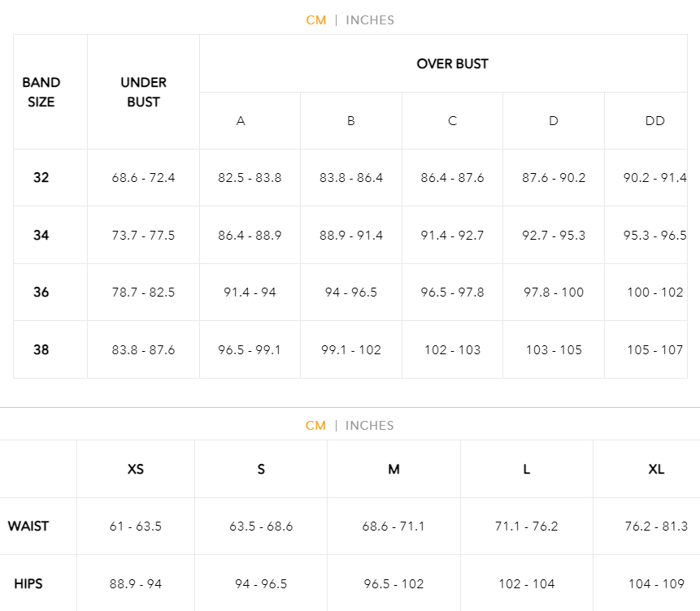Click the WAIST row label
This screenshot has height=611, width=700.
point(28,526)
